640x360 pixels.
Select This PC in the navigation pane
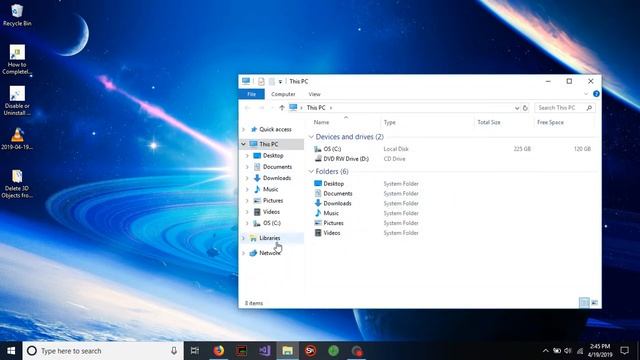pyautogui.click(x=269, y=144)
